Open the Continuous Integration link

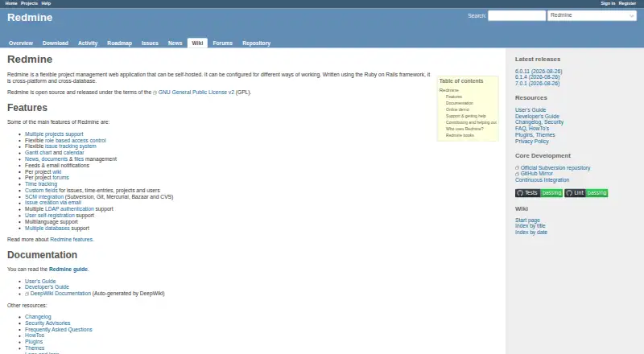[542, 180]
